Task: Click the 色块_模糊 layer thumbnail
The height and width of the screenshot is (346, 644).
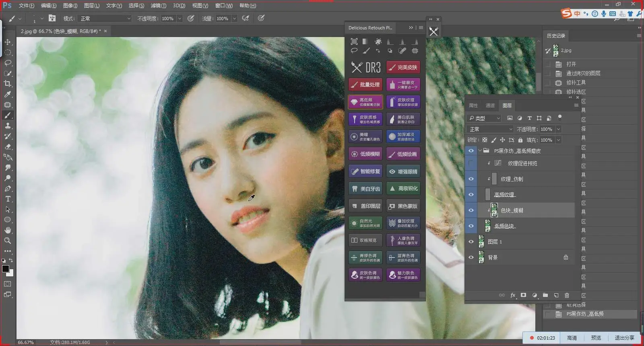Action: [494, 210]
